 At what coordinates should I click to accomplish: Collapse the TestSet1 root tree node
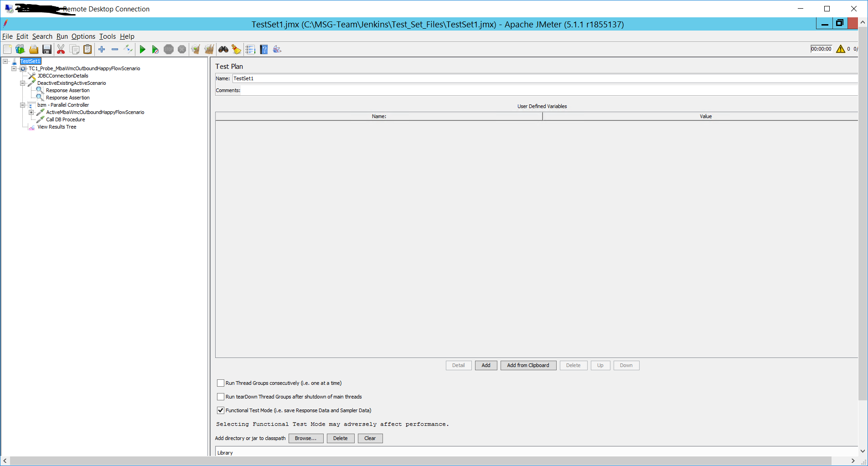5,61
